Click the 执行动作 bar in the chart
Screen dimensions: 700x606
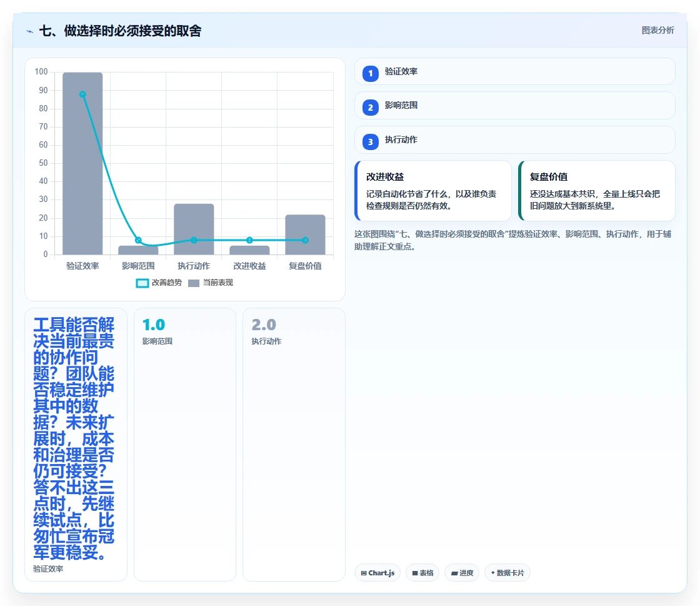pyautogui.click(x=194, y=229)
